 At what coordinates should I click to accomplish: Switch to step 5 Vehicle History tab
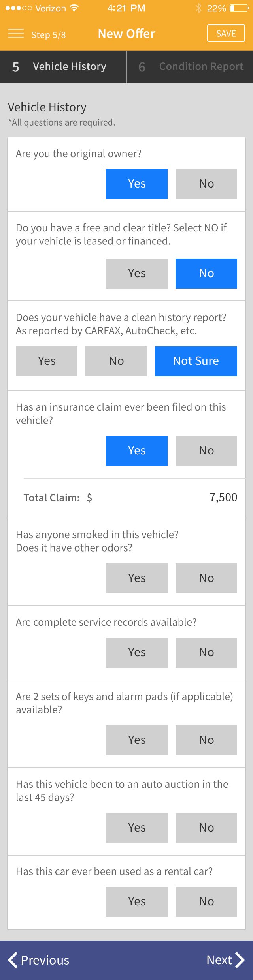pos(63,66)
